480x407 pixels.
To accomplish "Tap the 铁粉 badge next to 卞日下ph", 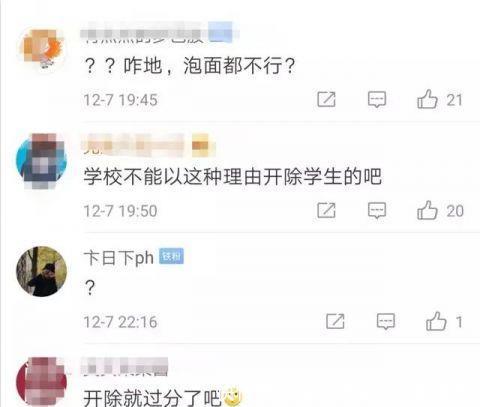I will [171, 256].
